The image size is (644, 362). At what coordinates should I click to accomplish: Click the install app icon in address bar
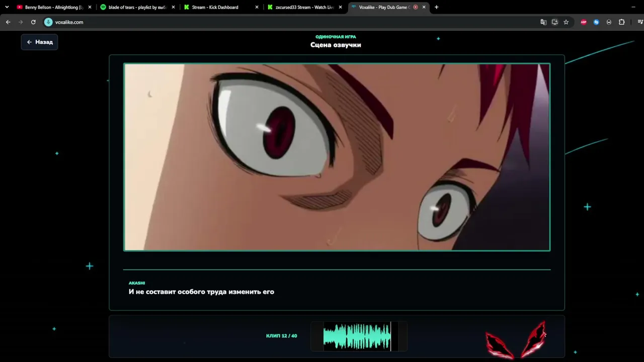(554, 22)
